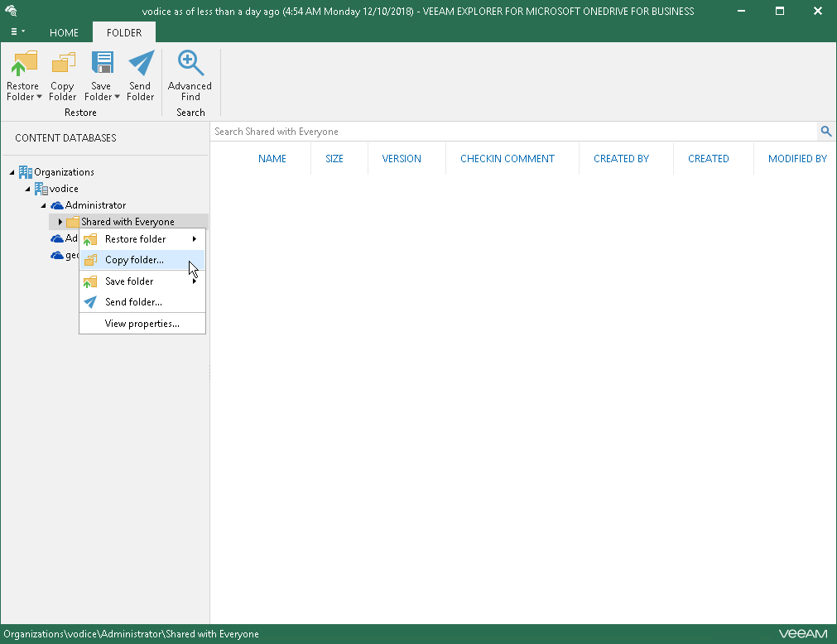The width and height of the screenshot is (837, 644).
Task: Click the Search Shared with Everyone field
Action: tap(513, 132)
